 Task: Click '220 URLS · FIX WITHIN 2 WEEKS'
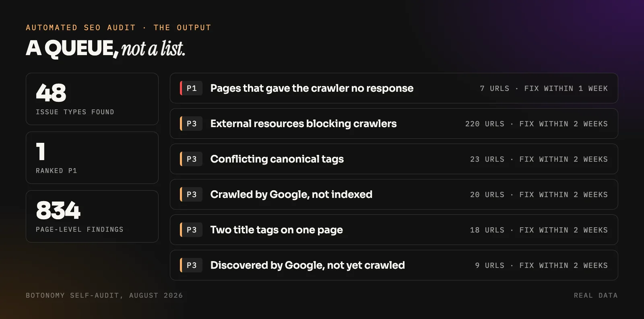[x=537, y=124]
